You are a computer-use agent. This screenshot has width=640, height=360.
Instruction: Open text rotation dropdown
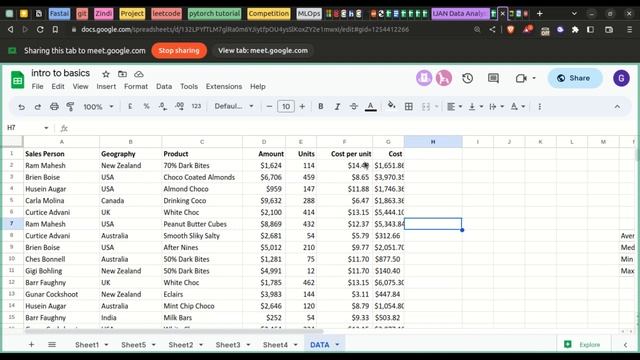518,107
